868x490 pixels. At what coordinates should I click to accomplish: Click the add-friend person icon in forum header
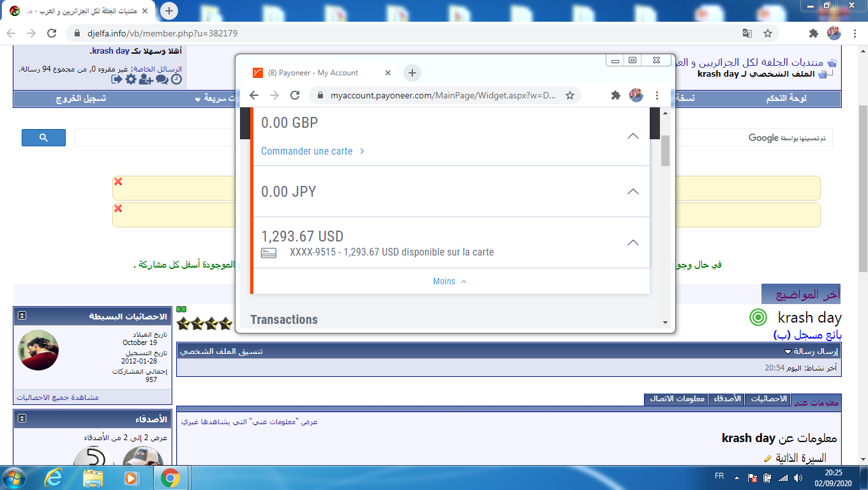(x=146, y=79)
